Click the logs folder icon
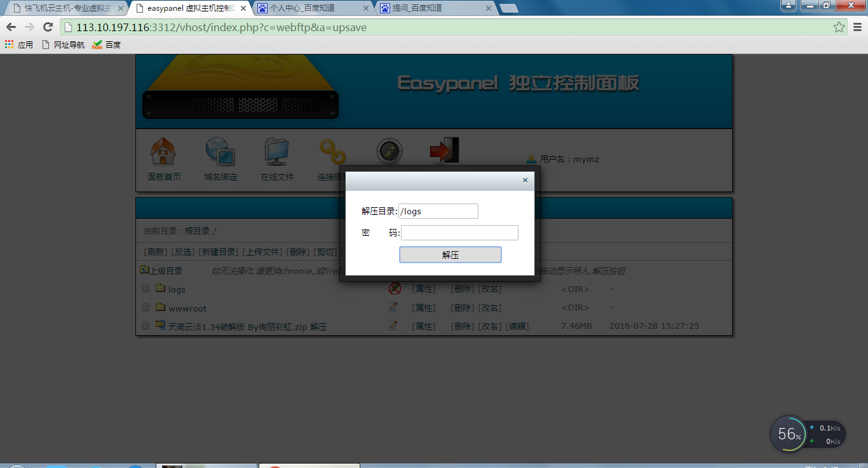This screenshot has width=868, height=468. pos(160,289)
